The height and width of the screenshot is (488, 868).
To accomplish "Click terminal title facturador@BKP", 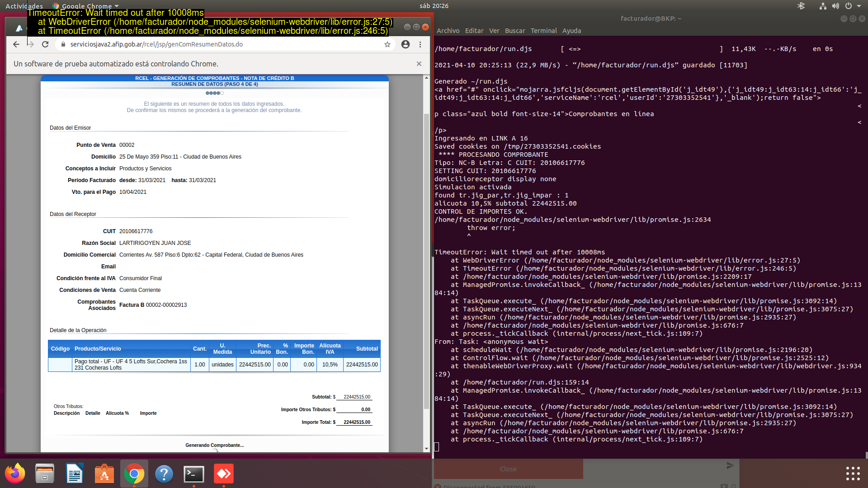I will [651, 19].
